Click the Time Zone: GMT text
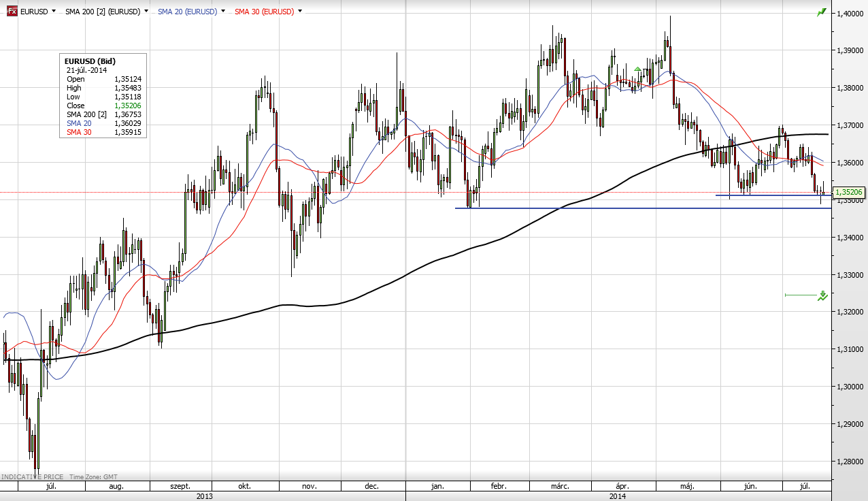This screenshot has height=501, width=868. (93, 477)
